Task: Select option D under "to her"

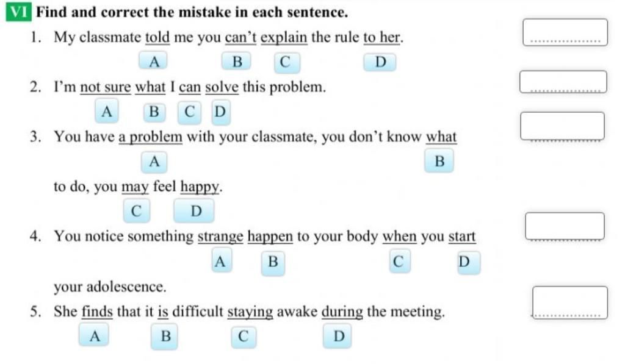Action: click(x=380, y=62)
